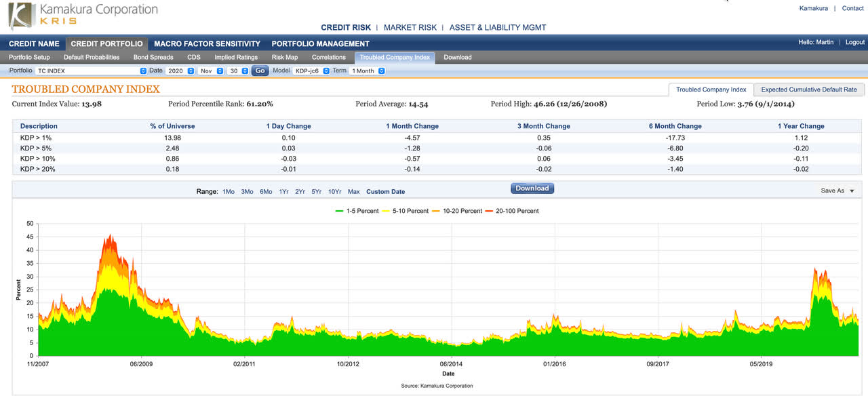Click the 1 Year Change column header
Image resolution: width=868 pixels, height=398 pixels.
801,126
